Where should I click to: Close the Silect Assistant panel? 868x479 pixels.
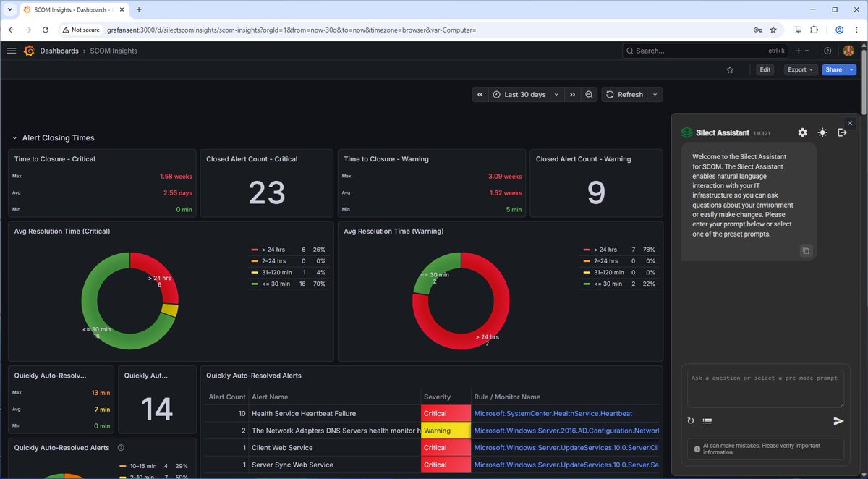point(850,124)
